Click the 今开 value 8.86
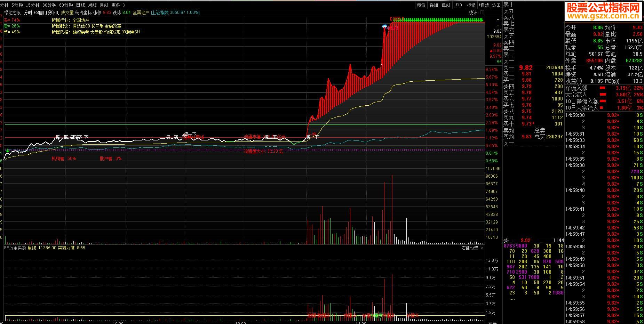644x324 pixels. [598, 27]
